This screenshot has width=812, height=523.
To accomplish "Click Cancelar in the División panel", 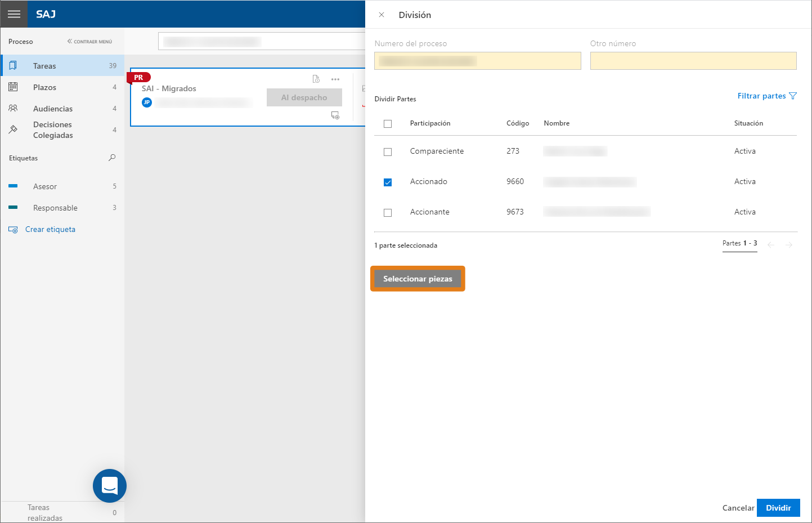I will (x=738, y=508).
